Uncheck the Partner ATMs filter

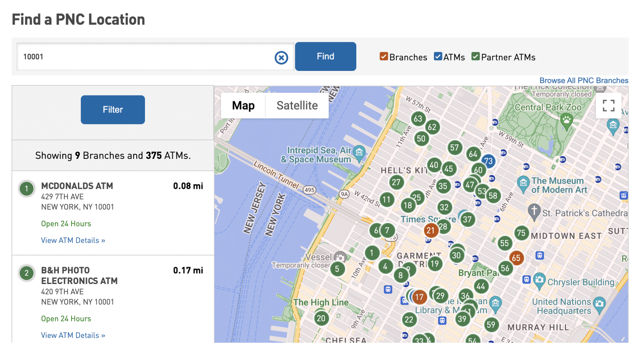click(475, 57)
